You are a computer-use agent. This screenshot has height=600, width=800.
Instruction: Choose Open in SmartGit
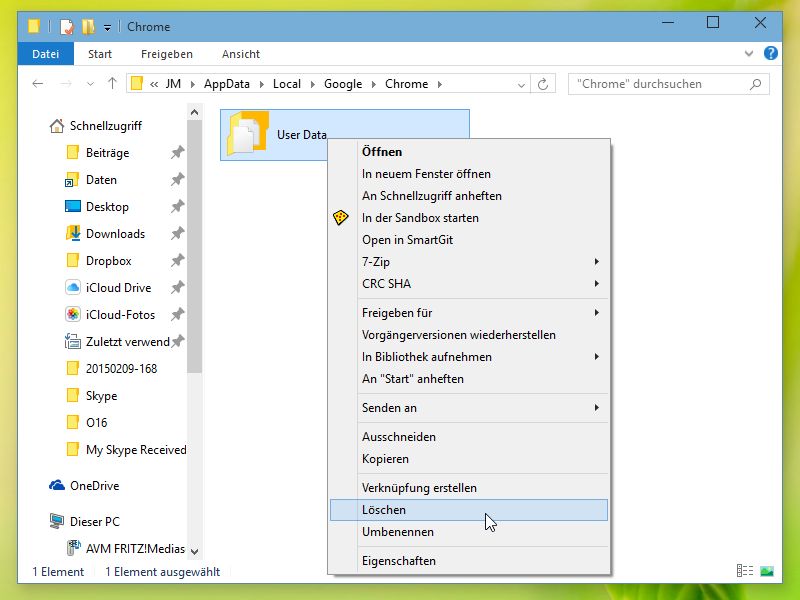click(x=407, y=239)
